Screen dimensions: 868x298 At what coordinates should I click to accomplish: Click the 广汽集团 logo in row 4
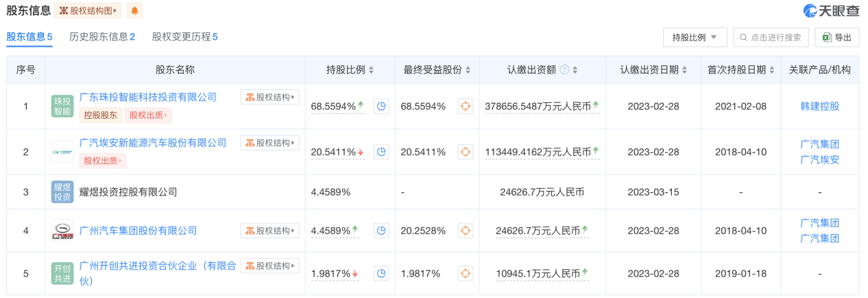point(62,231)
